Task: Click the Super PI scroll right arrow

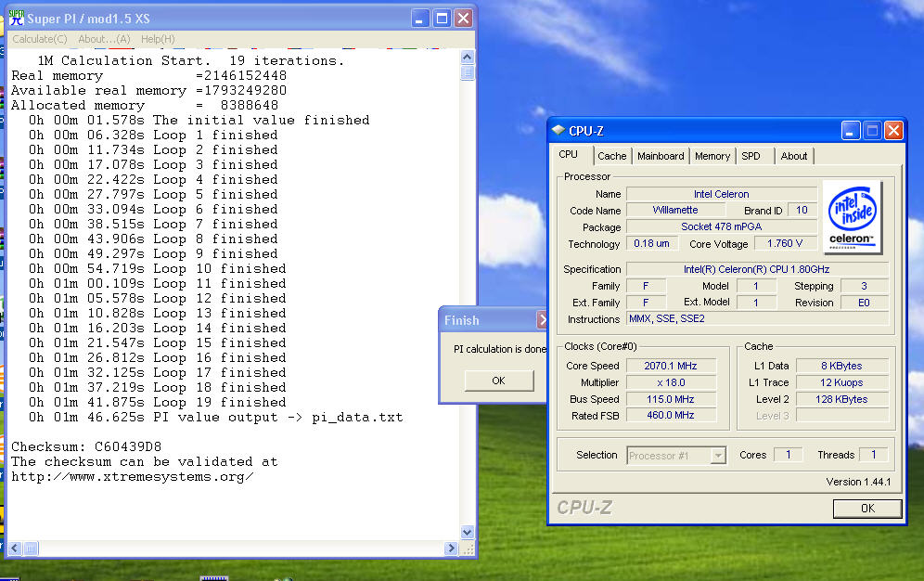Action: pos(451,549)
